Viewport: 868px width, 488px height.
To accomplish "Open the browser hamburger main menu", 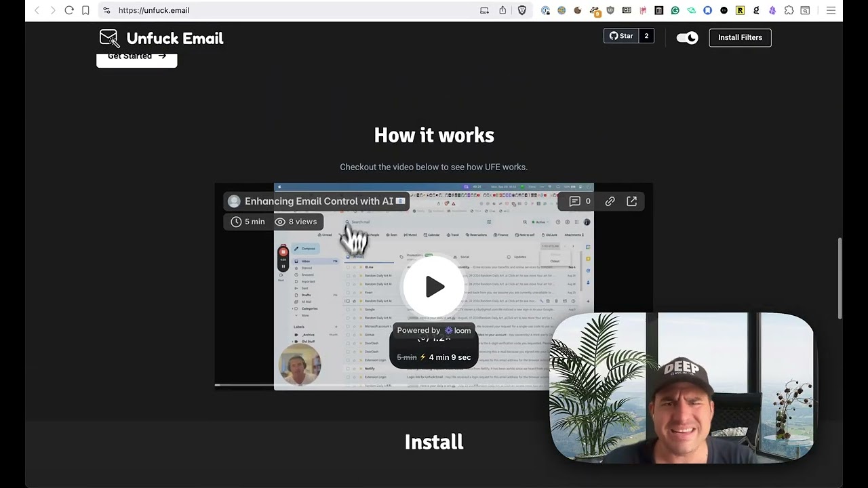I will click(x=831, y=10).
